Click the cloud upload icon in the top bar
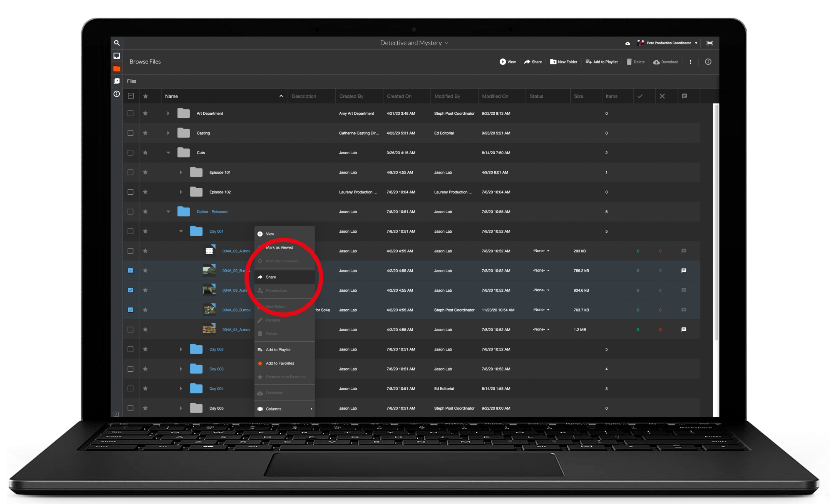This screenshot has width=830, height=504. click(628, 43)
